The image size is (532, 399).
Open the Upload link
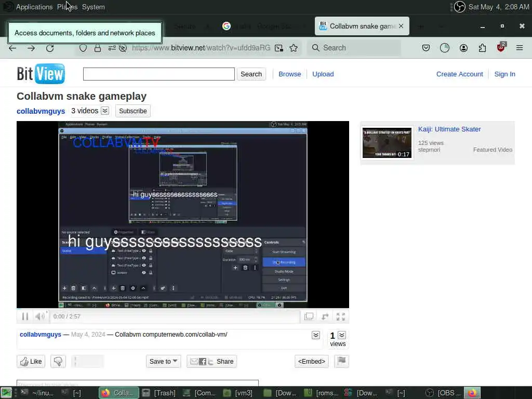323,74
